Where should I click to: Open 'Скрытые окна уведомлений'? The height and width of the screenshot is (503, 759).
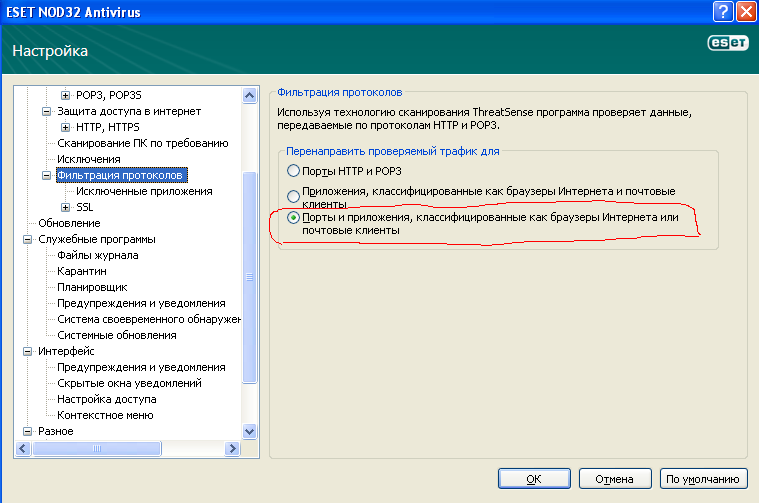(129, 383)
